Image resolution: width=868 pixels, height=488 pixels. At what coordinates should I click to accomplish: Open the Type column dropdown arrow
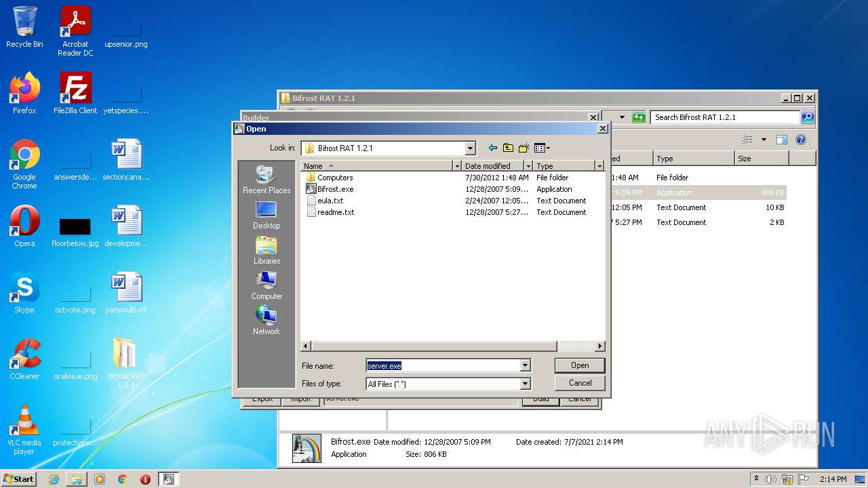click(599, 166)
